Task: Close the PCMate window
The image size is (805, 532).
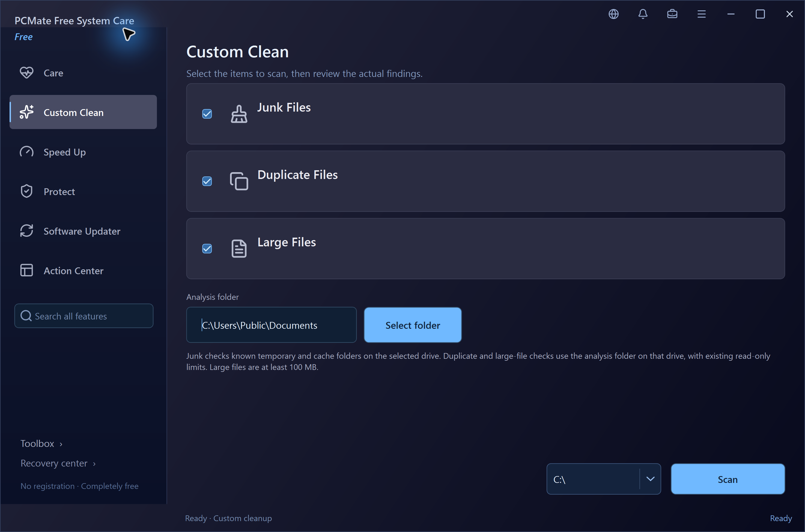Action: coord(789,14)
